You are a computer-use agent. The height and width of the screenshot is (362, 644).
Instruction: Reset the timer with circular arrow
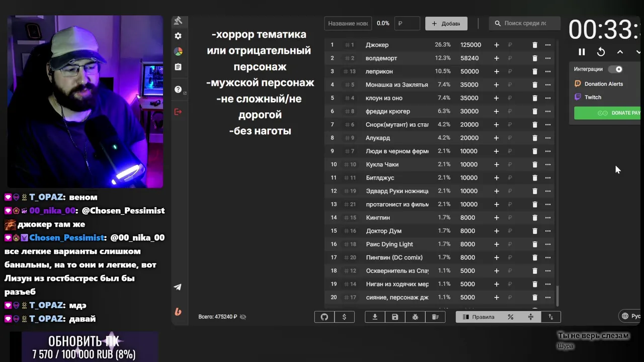click(601, 52)
